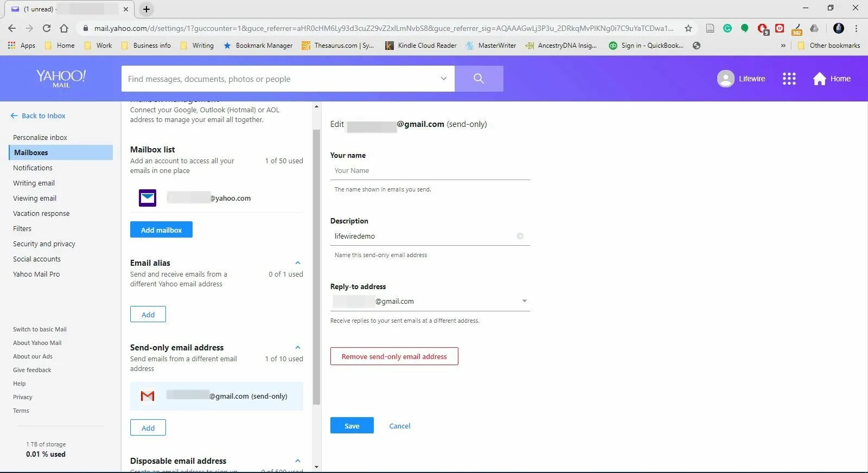Select the yahoo.com mailbox row
This screenshot has height=473, width=868.
coord(216,198)
